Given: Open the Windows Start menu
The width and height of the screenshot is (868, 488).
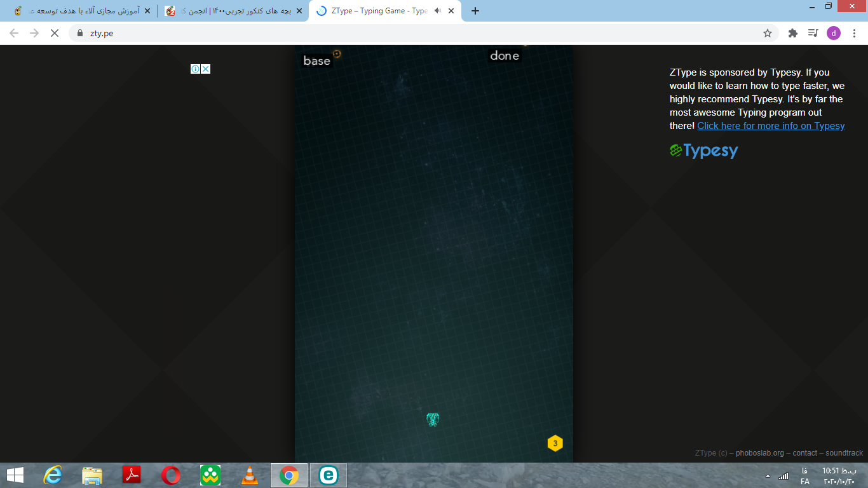Looking at the screenshot, I should tap(15, 475).
